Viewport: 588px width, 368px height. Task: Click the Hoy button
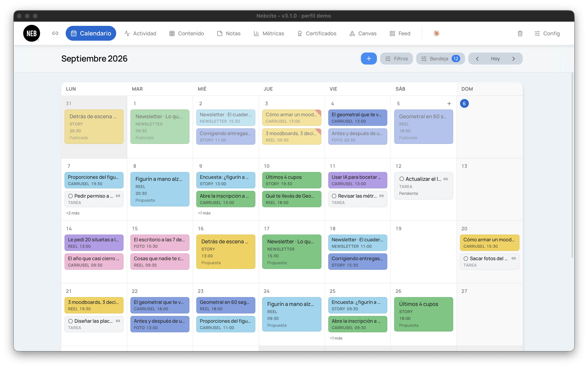tap(495, 59)
